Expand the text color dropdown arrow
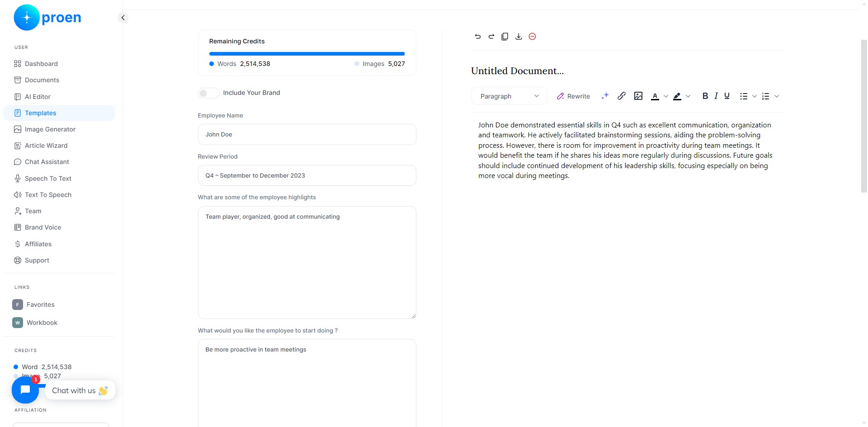The height and width of the screenshot is (427, 868). [665, 96]
